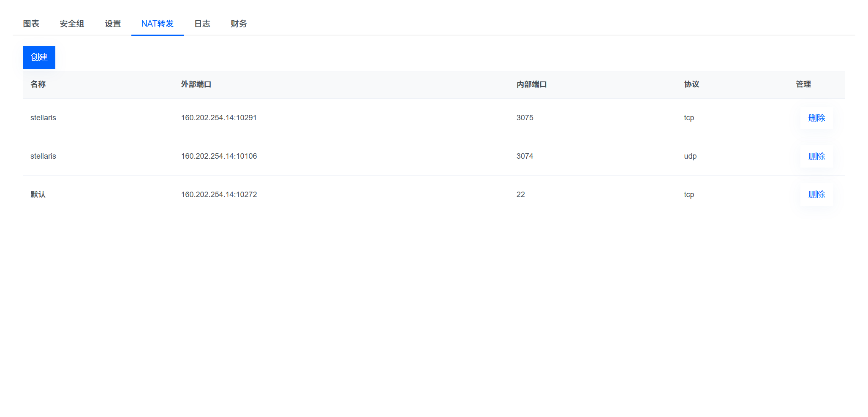The width and height of the screenshot is (868, 417).
Task: Click the tcp protocol in the 3075 row
Action: (x=689, y=118)
